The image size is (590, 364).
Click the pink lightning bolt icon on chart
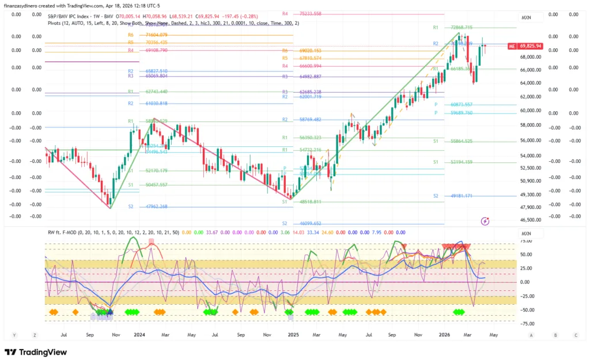click(x=485, y=221)
